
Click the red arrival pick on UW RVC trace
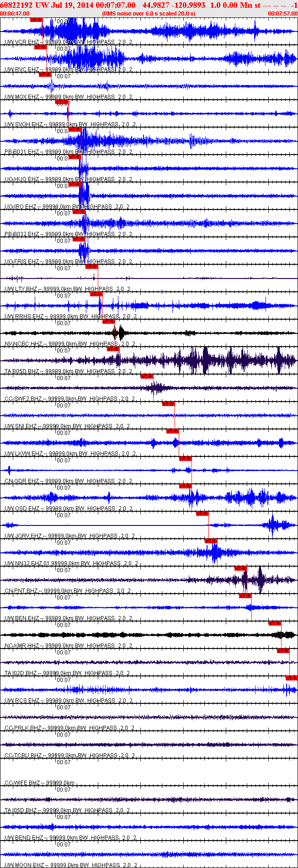point(41,47)
